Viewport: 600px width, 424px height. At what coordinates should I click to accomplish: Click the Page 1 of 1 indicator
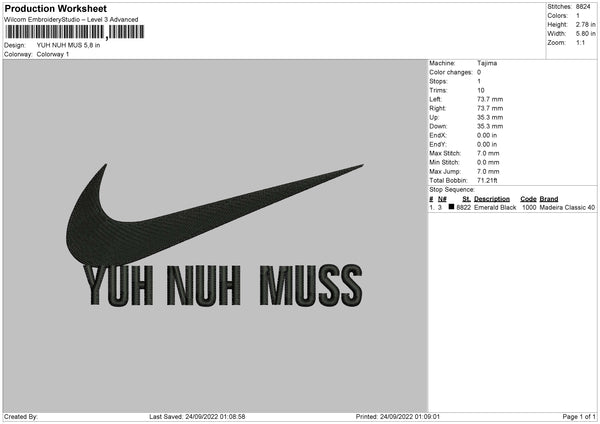[579, 417]
